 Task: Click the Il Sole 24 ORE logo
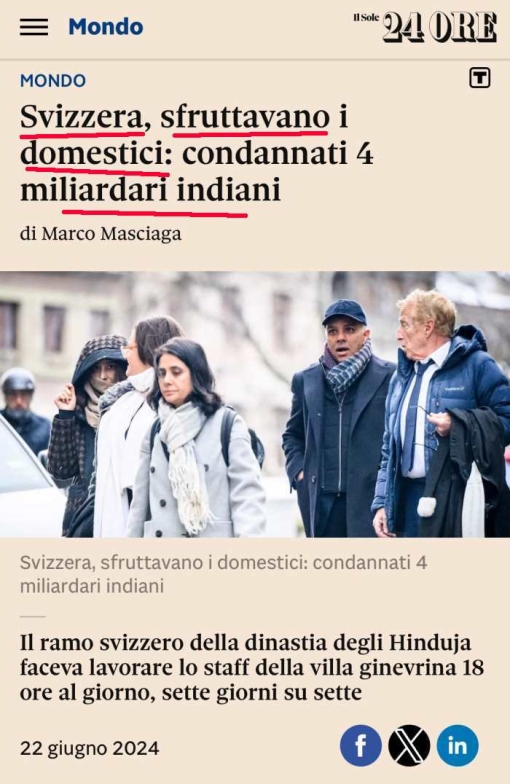point(425,26)
